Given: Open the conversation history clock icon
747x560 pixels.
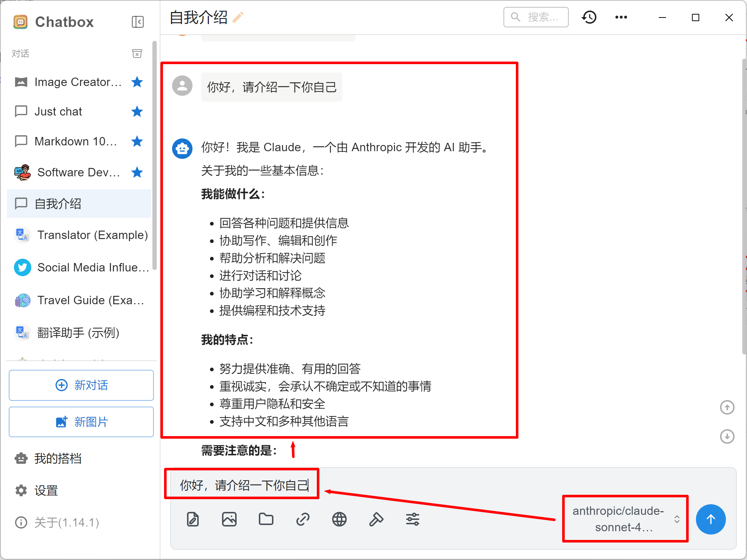Looking at the screenshot, I should pos(589,17).
